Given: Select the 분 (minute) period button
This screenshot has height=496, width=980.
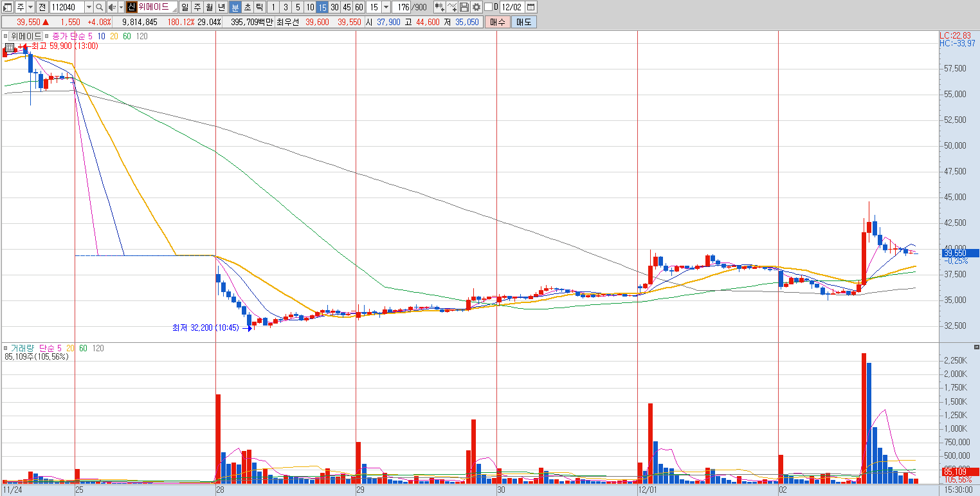Looking at the screenshot, I should (235, 7).
